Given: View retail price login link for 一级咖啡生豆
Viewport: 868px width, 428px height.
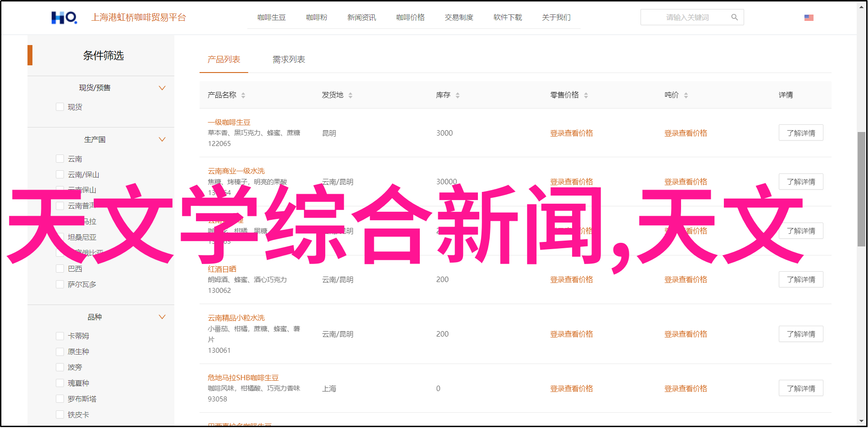Looking at the screenshot, I should click(571, 133).
